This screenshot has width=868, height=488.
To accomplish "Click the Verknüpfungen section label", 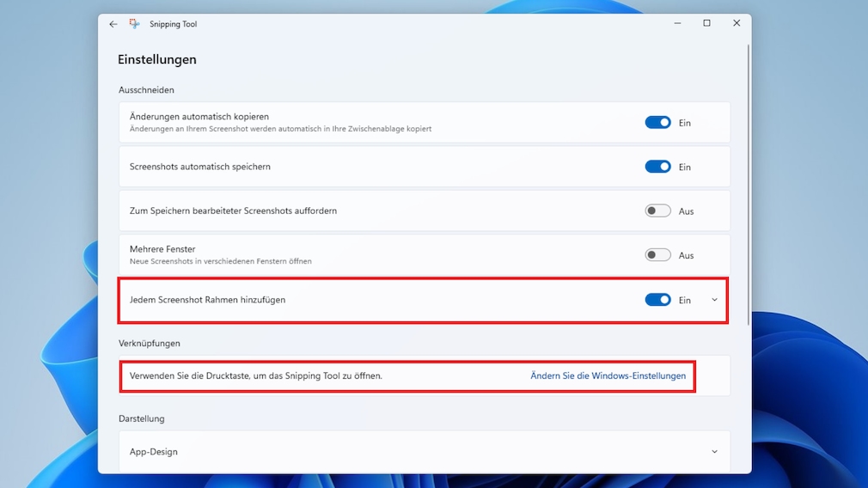I will click(150, 343).
